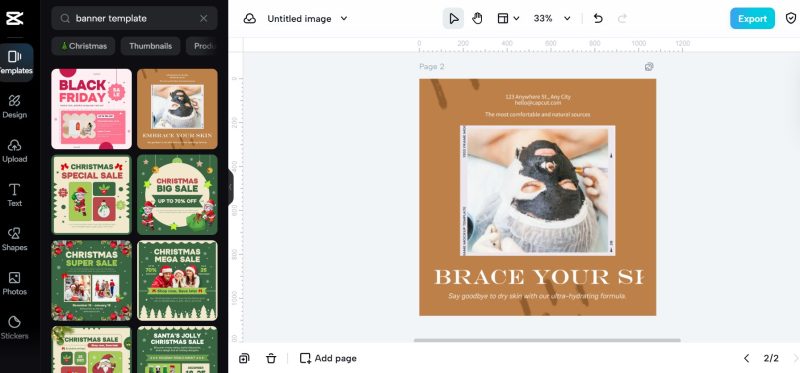Click the cloud save status icon
Viewport: 800px width, 373px height.
point(249,19)
